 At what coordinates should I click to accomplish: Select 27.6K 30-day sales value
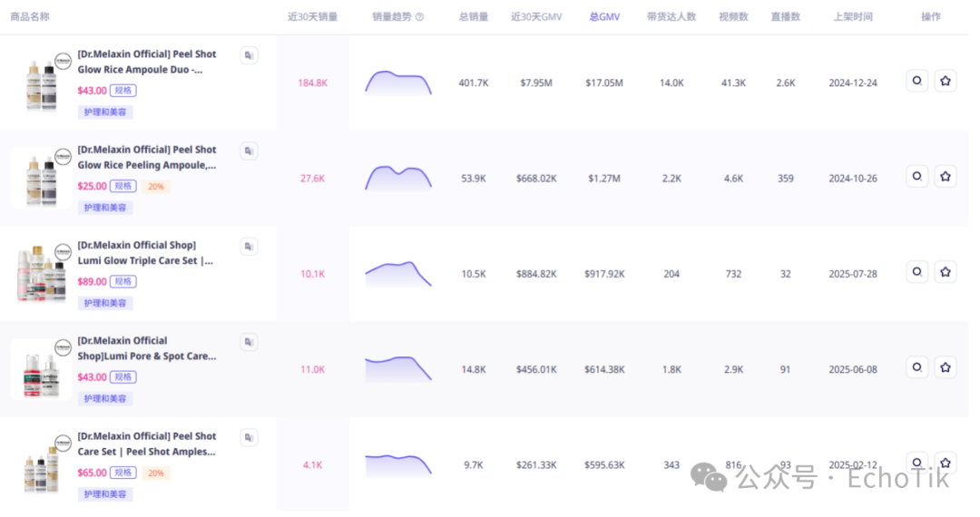[312, 179]
